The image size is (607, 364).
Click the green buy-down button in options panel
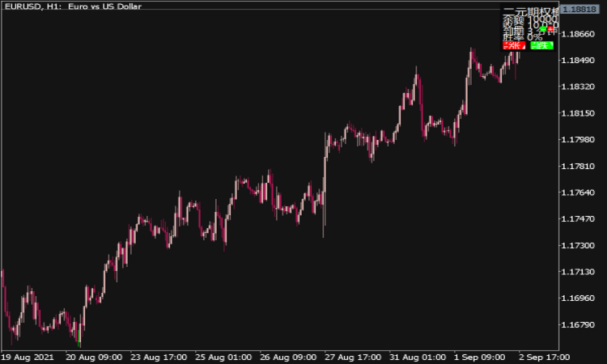click(x=541, y=46)
